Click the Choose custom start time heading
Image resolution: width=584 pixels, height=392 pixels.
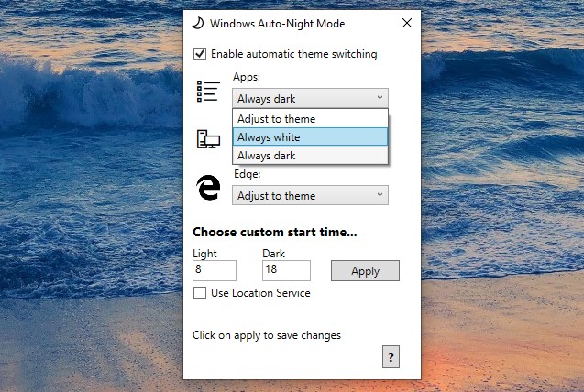(x=275, y=232)
